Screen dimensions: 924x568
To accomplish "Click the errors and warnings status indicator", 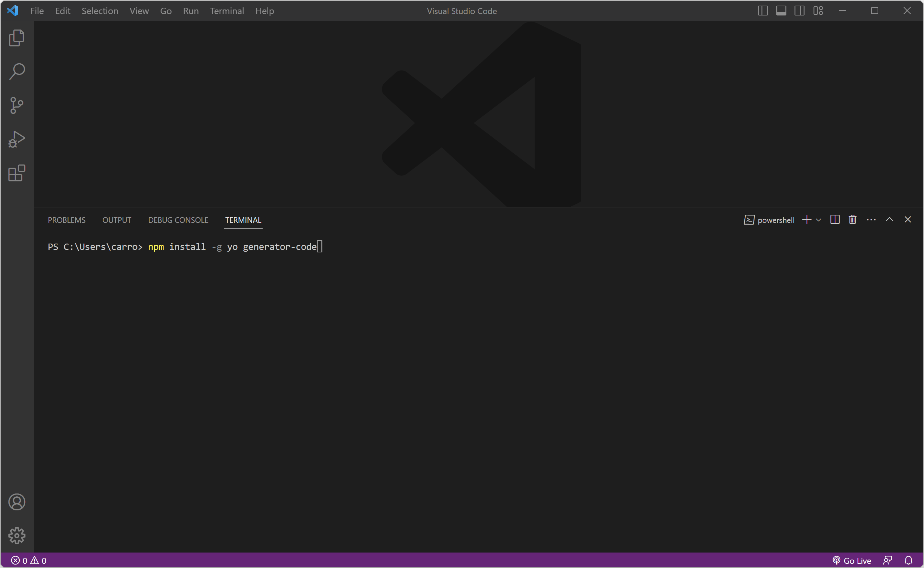I will click(28, 561).
